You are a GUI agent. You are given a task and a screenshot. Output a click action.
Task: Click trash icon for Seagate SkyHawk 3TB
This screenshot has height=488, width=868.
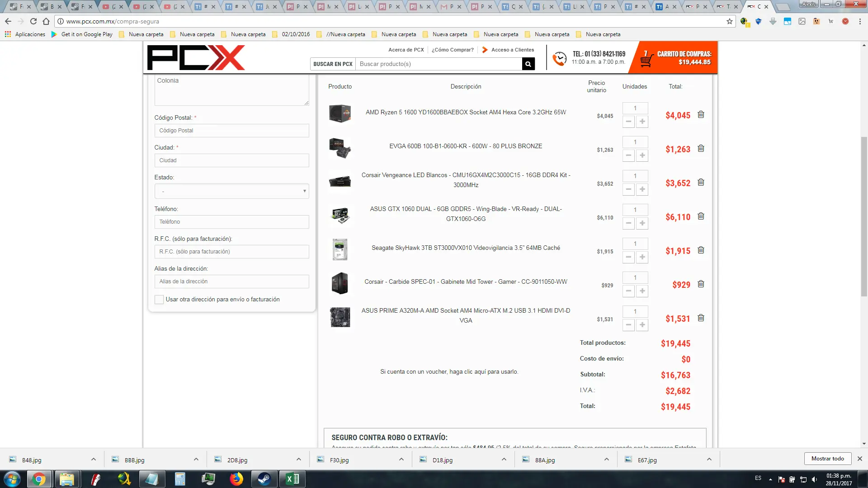tap(701, 250)
